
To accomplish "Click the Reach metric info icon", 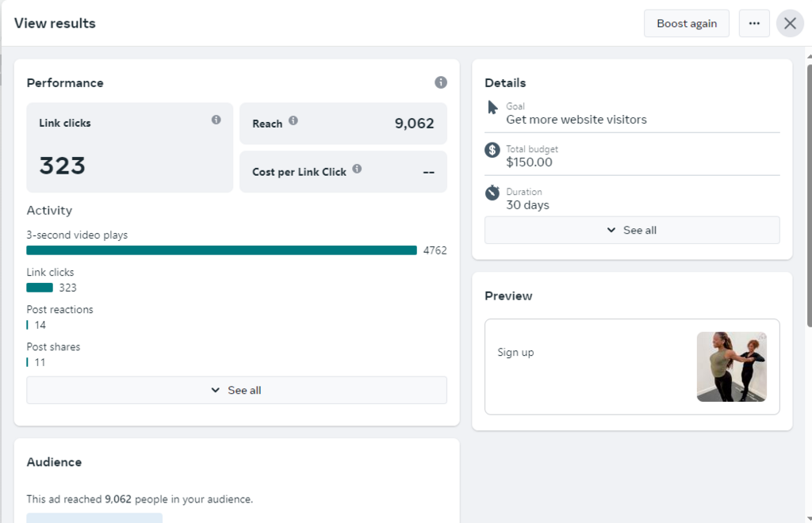I will (293, 120).
